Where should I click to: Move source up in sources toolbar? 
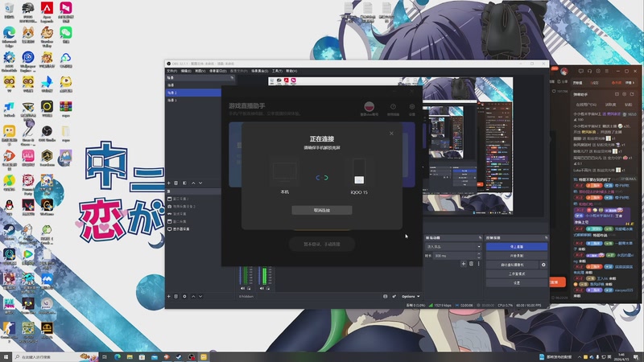pos(193,296)
